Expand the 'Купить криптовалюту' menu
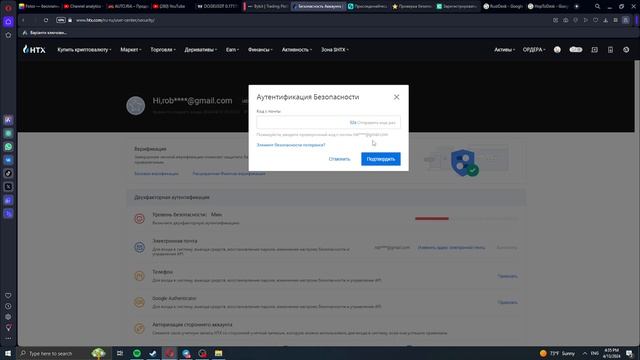Image resolution: width=640 pixels, height=360 pixels. click(x=84, y=50)
